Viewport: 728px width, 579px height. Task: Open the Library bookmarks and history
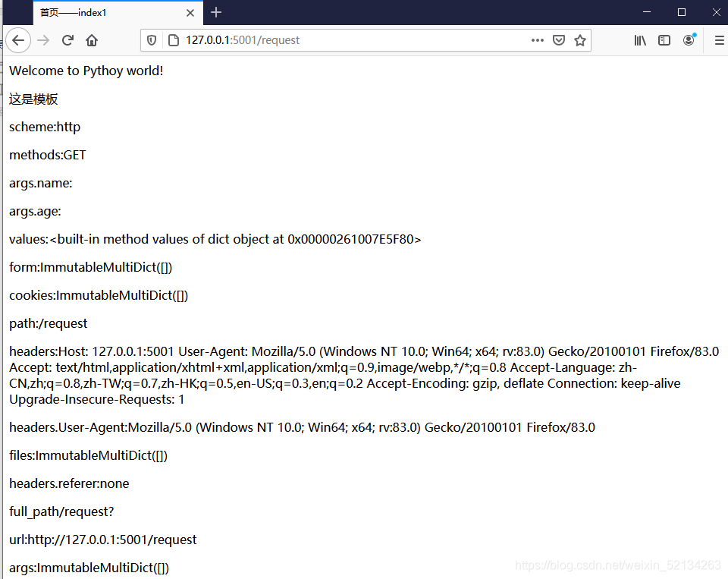[x=640, y=40]
